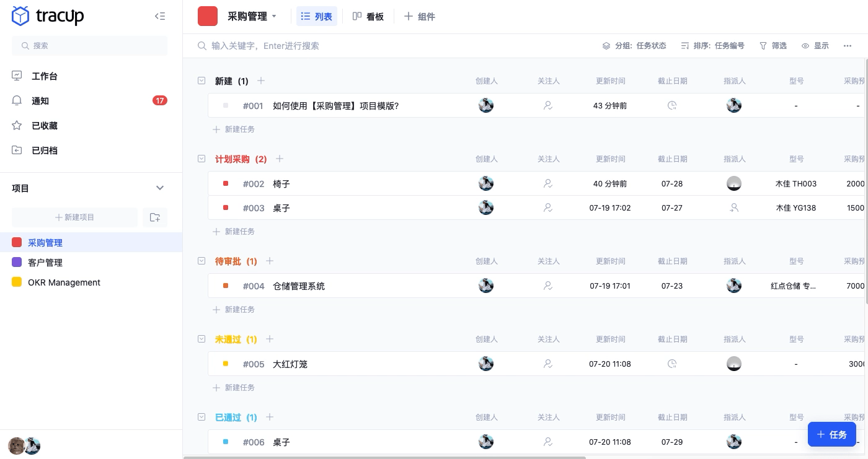Image resolution: width=868 pixels, height=459 pixels.
Task: Collapse the 已通过 task group
Action: 201,417
